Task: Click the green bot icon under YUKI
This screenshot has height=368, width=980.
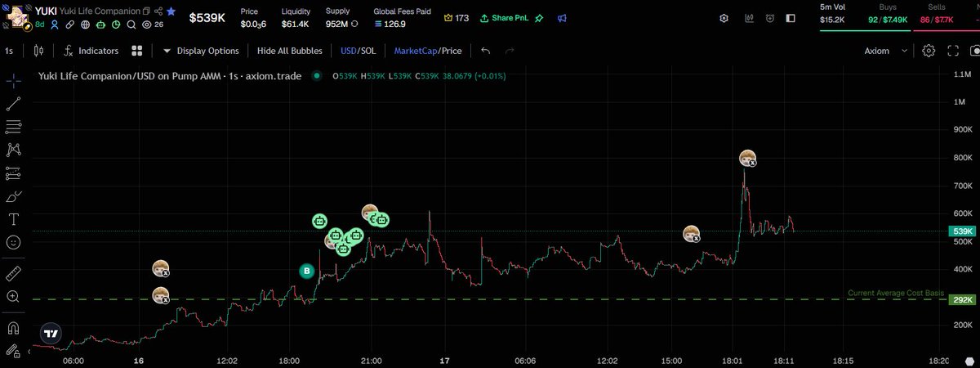Action: (100, 25)
